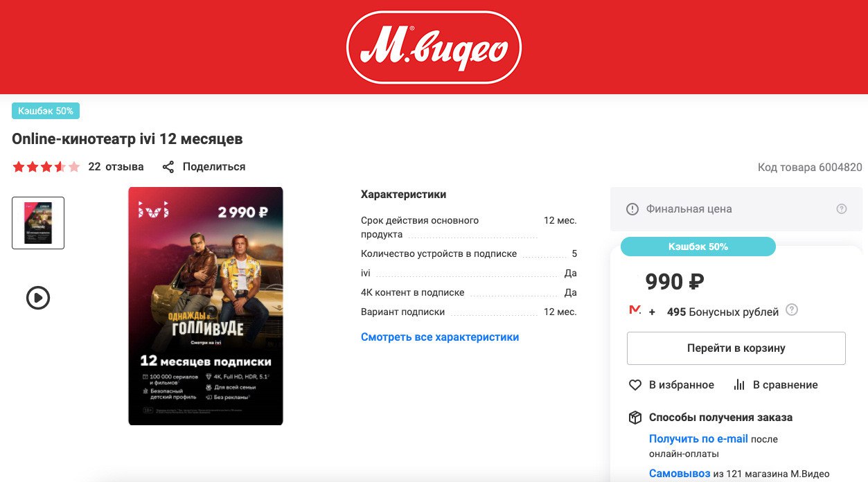Click the Кэшбэк 50% label above price
Viewport: 868px width, 482px height.
click(698, 247)
